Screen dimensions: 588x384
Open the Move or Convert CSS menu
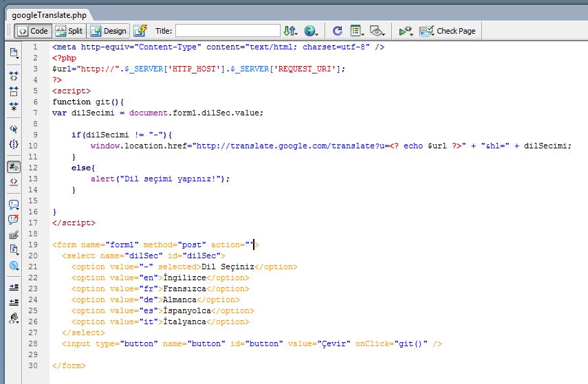point(14,266)
